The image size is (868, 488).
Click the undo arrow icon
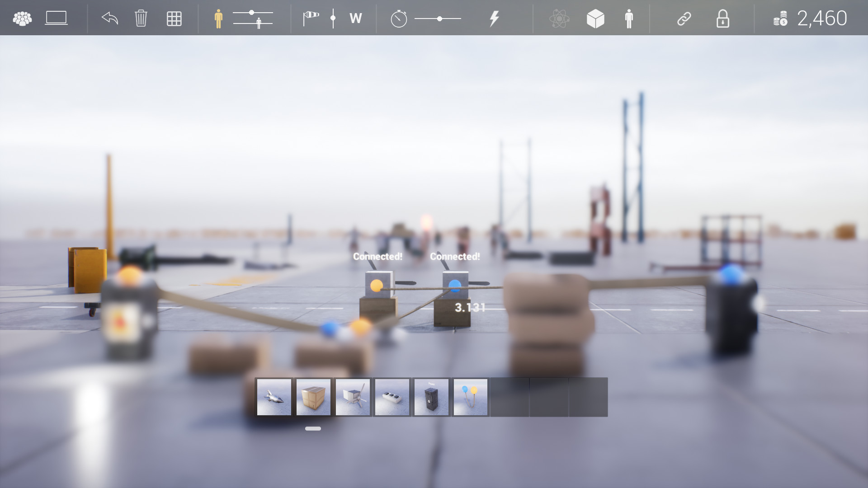[x=110, y=19]
